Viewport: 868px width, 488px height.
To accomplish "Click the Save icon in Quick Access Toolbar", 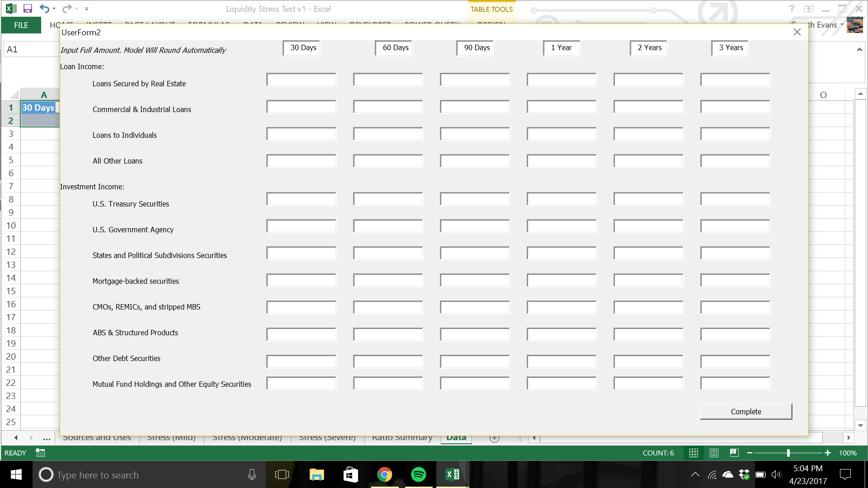I will tap(28, 8).
